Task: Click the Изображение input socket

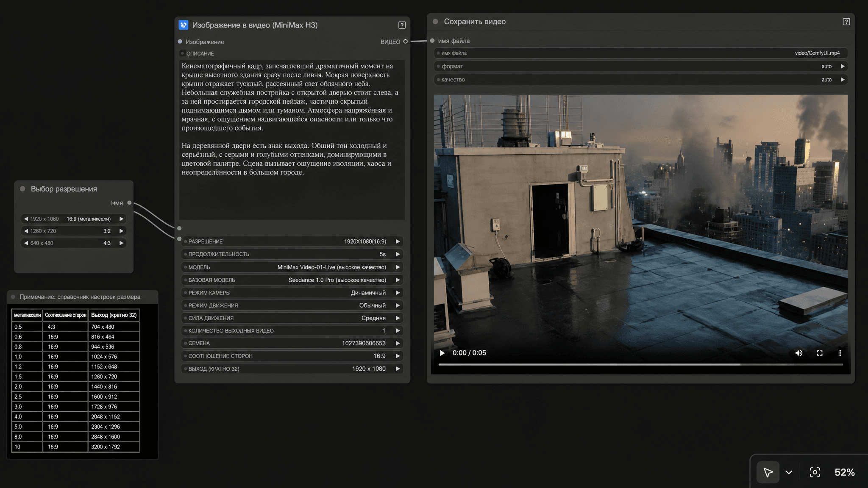Action: (x=180, y=42)
